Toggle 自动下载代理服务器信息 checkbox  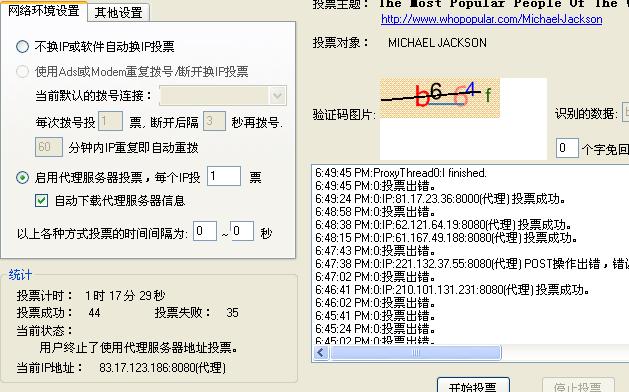(41, 200)
